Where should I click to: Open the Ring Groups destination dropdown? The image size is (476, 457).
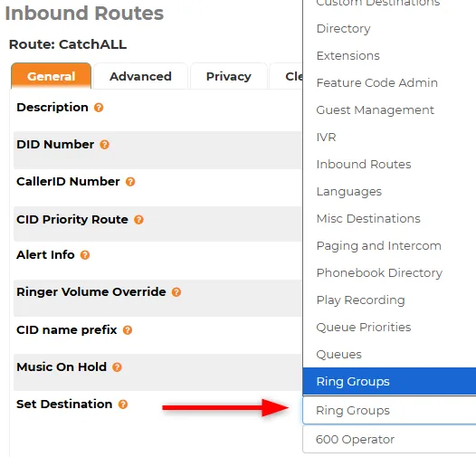[389, 411]
